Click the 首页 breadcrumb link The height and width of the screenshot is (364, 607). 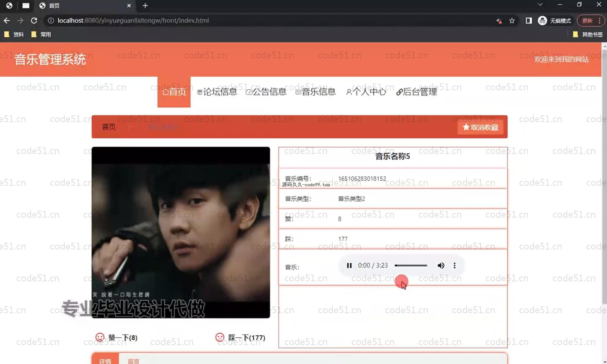click(109, 127)
